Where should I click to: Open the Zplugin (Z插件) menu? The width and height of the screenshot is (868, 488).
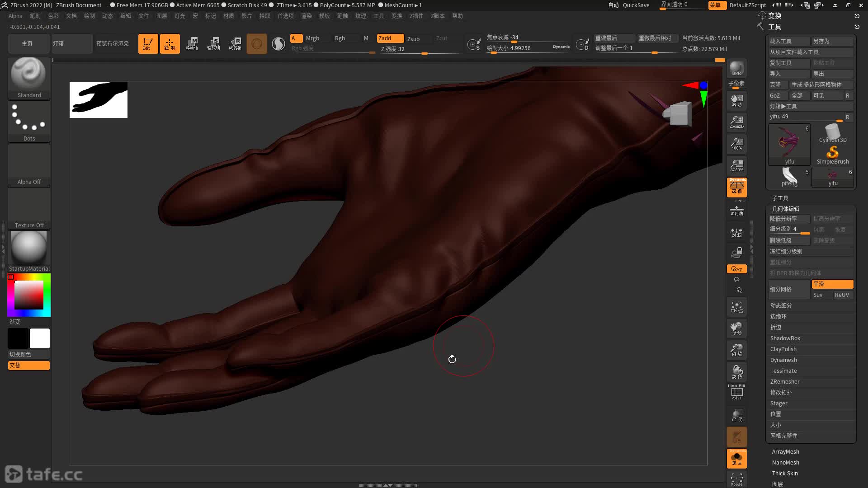click(x=416, y=16)
